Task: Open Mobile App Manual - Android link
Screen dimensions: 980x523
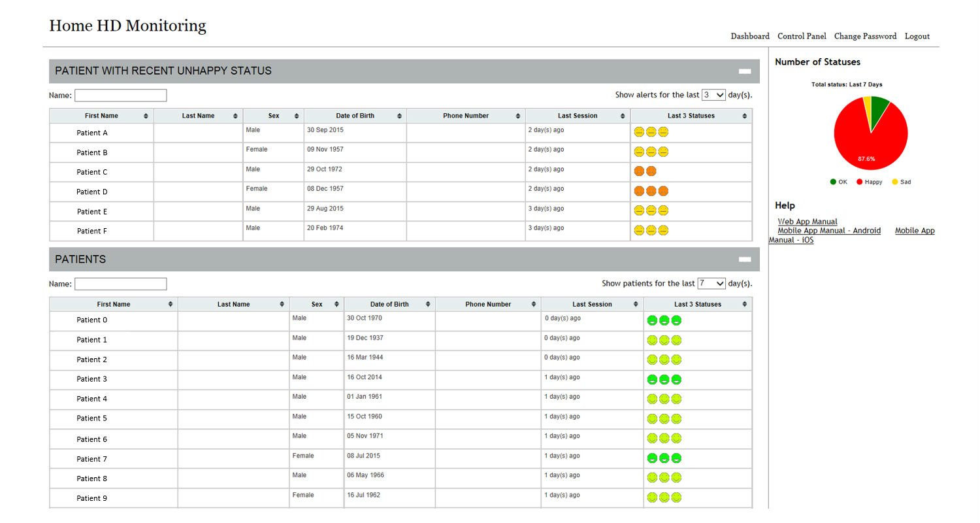Action: click(828, 231)
